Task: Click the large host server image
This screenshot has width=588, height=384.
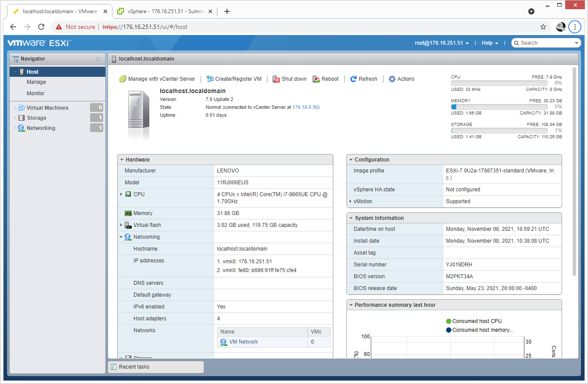Action: 139,114
